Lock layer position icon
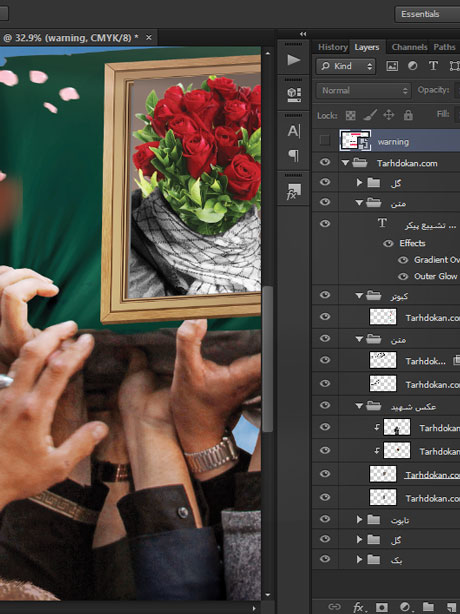Viewport: 460px width, 614px height. tap(388, 115)
